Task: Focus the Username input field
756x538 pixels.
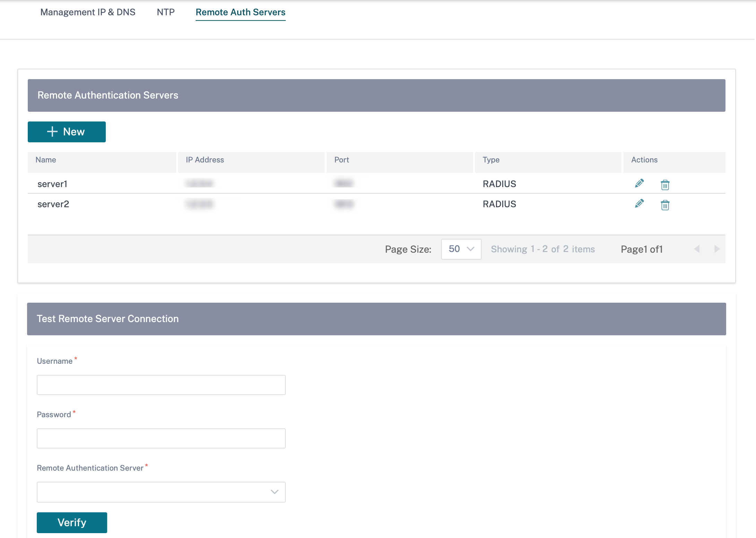Action: tap(161, 385)
